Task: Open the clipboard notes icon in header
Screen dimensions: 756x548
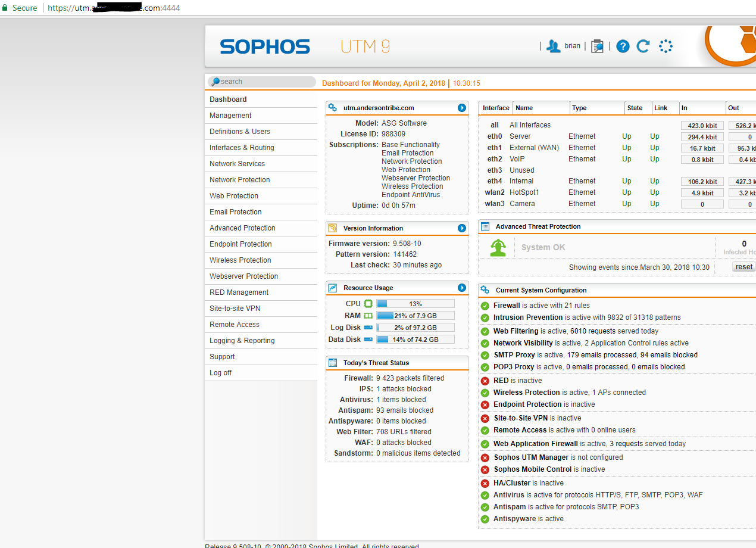Action: tap(597, 46)
